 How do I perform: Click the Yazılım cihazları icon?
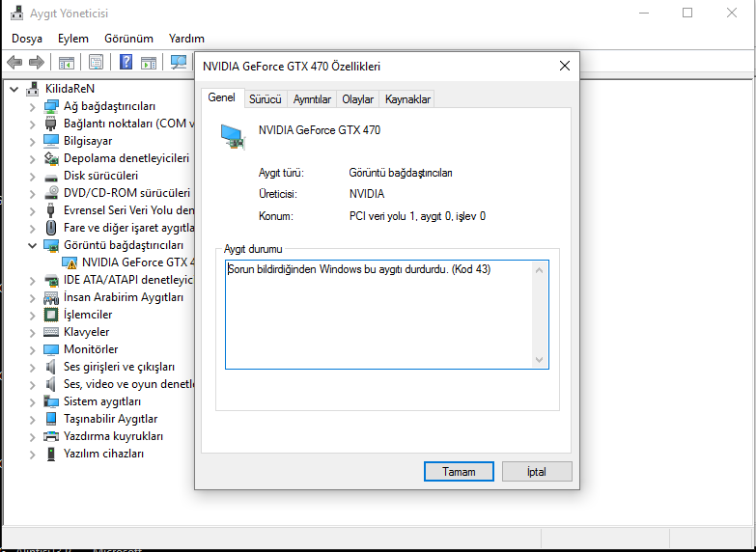(x=51, y=454)
